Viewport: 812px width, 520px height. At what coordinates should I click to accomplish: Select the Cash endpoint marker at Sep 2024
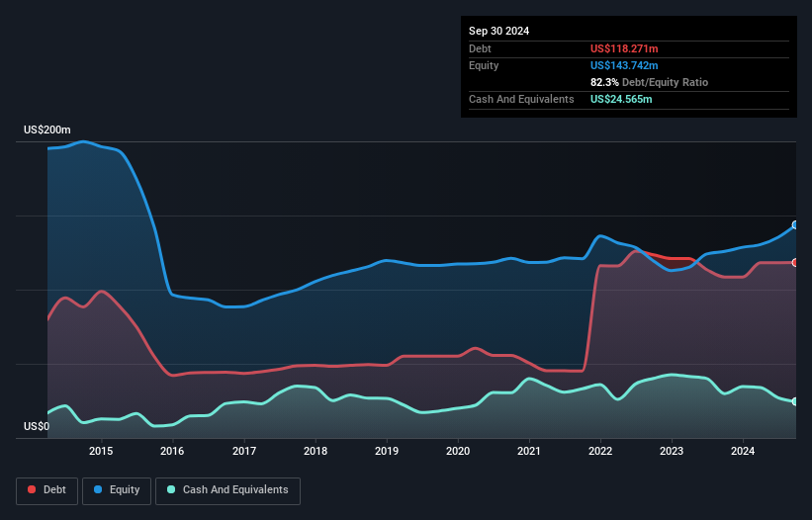coord(795,401)
